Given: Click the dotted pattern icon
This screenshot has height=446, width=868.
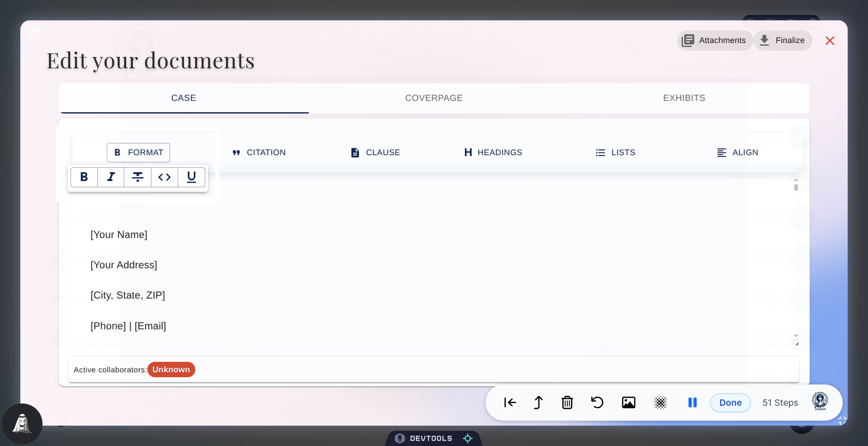Looking at the screenshot, I should tap(660, 403).
